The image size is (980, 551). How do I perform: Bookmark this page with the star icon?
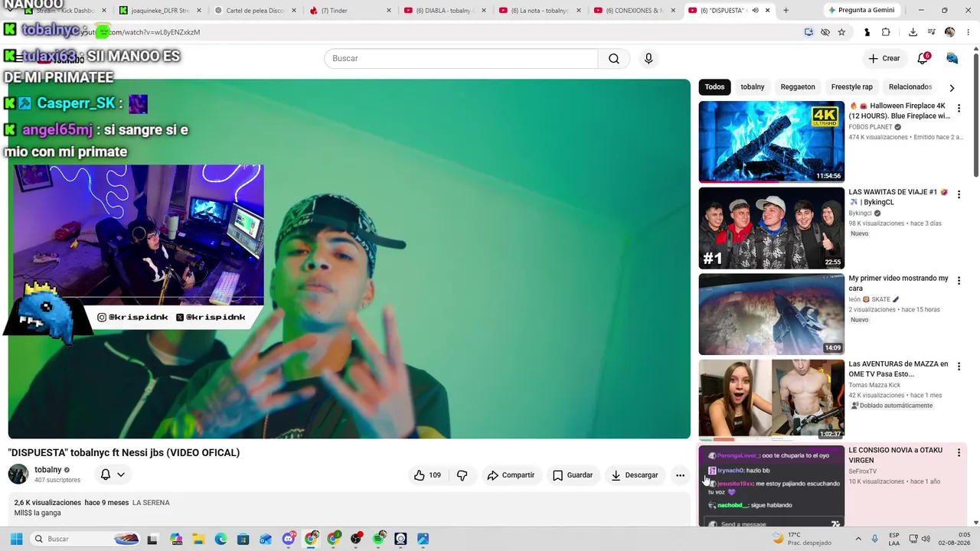coord(841,32)
